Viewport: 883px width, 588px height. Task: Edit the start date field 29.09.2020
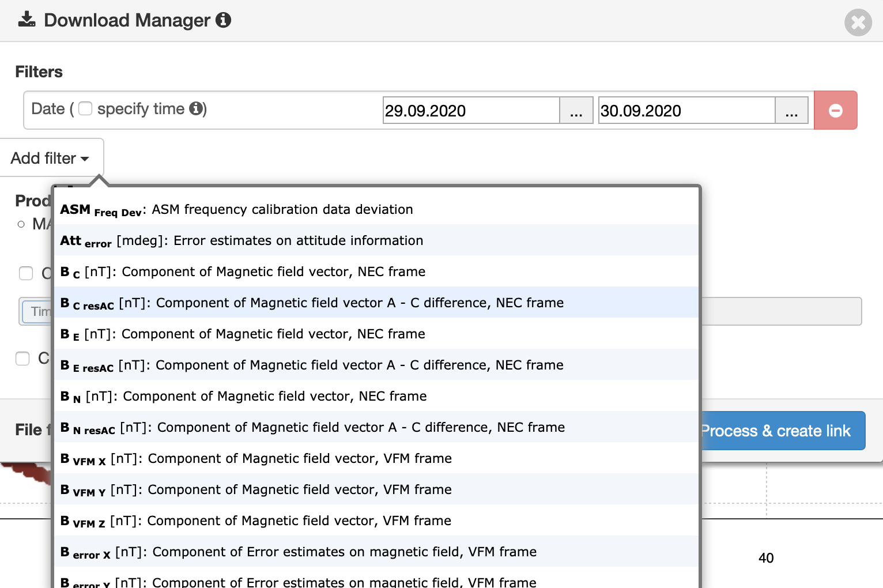point(471,110)
